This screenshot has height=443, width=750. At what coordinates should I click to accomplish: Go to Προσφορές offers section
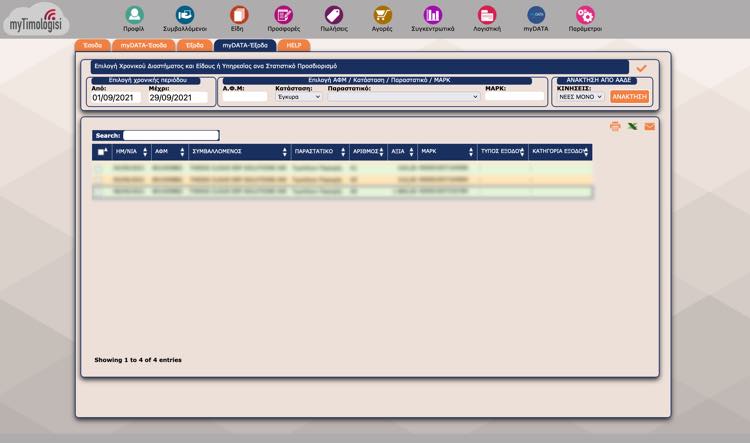tap(284, 15)
